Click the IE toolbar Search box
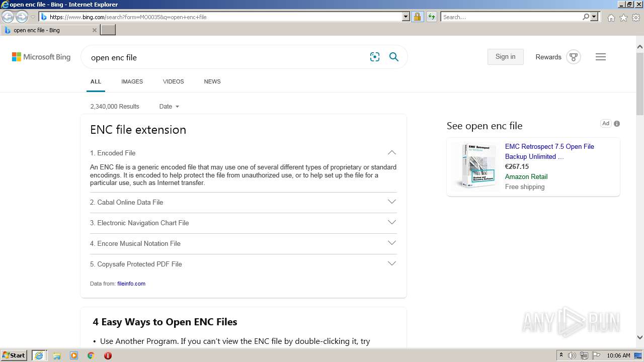The image size is (644, 362). click(x=511, y=17)
